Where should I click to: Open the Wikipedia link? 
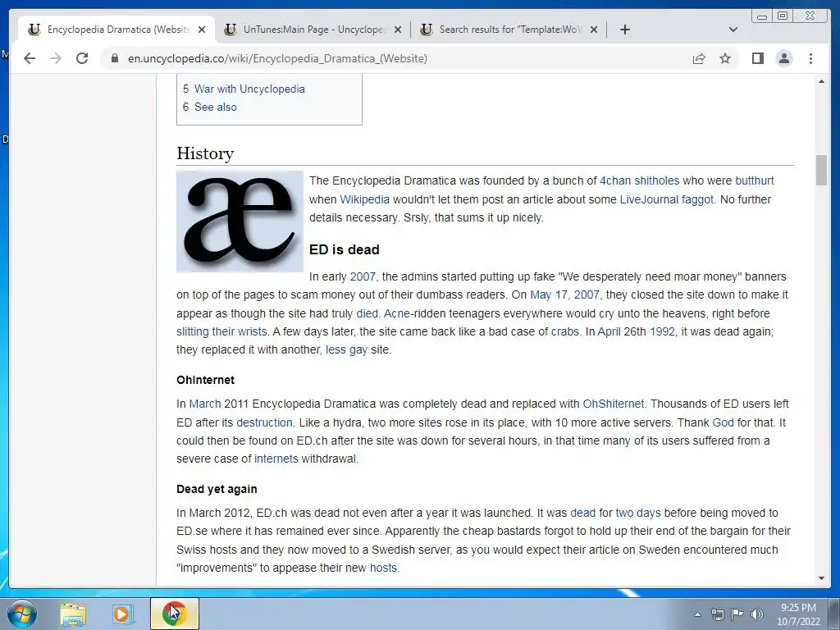(364, 199)
